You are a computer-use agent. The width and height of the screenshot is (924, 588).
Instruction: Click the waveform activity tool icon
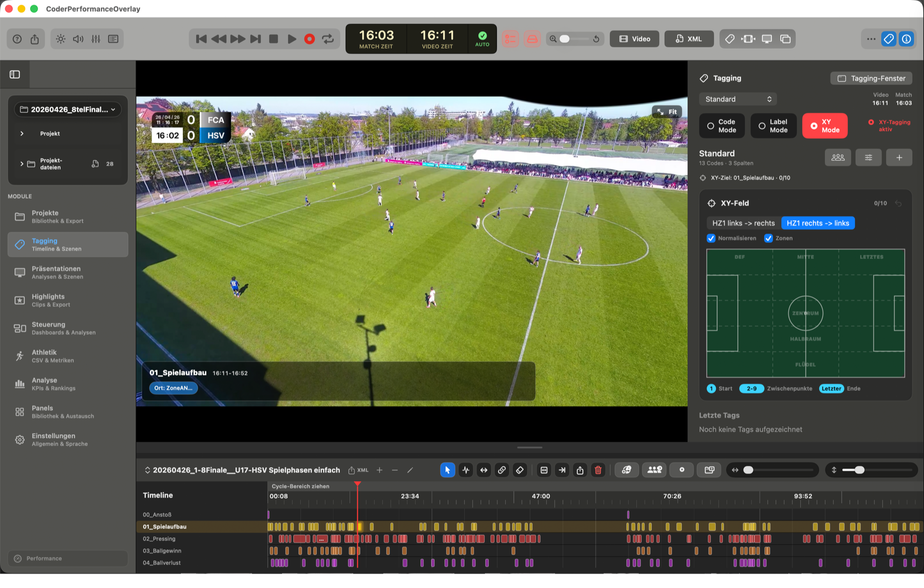click(466, 470)
